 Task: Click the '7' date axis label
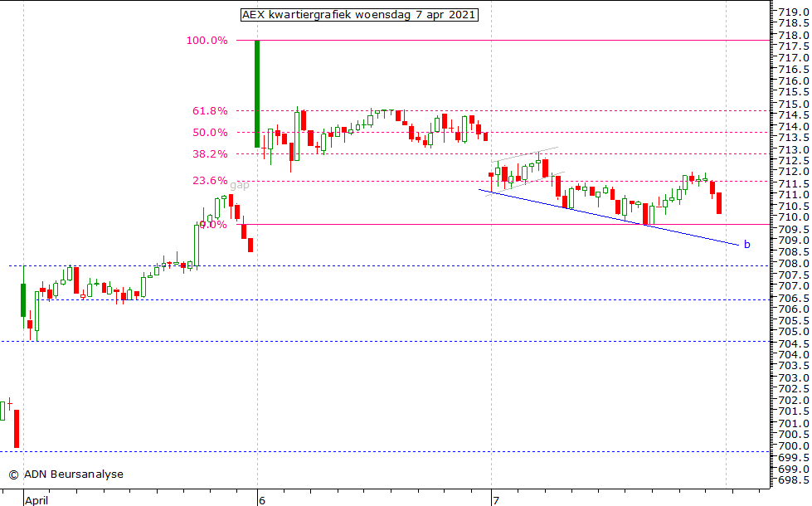pos(496,500)
